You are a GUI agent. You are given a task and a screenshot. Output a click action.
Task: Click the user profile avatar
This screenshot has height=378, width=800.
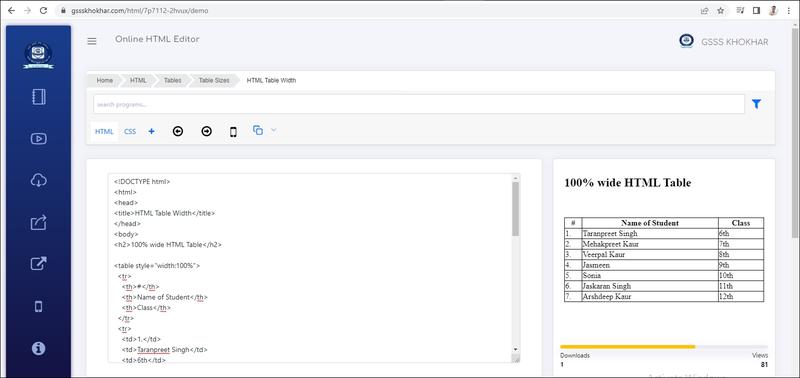773,10
